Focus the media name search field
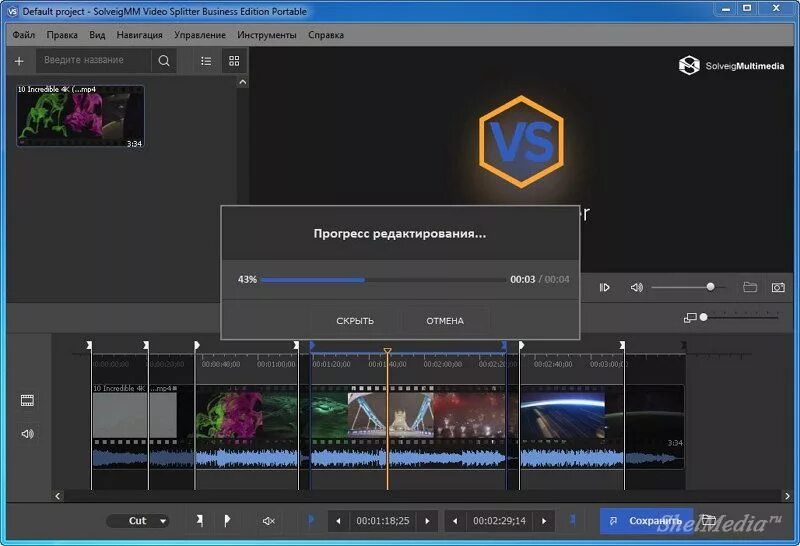This screenshot has height=546, width=800. coord(93,60)
